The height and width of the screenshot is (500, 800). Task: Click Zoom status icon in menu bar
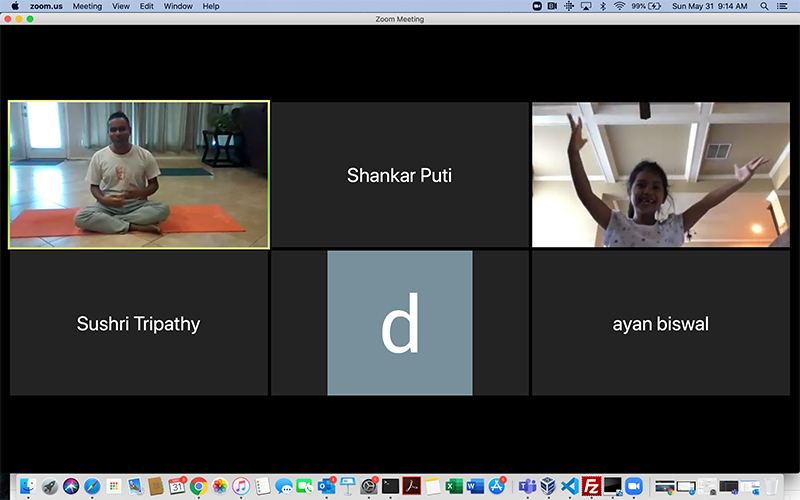click(x=537, y=6)
